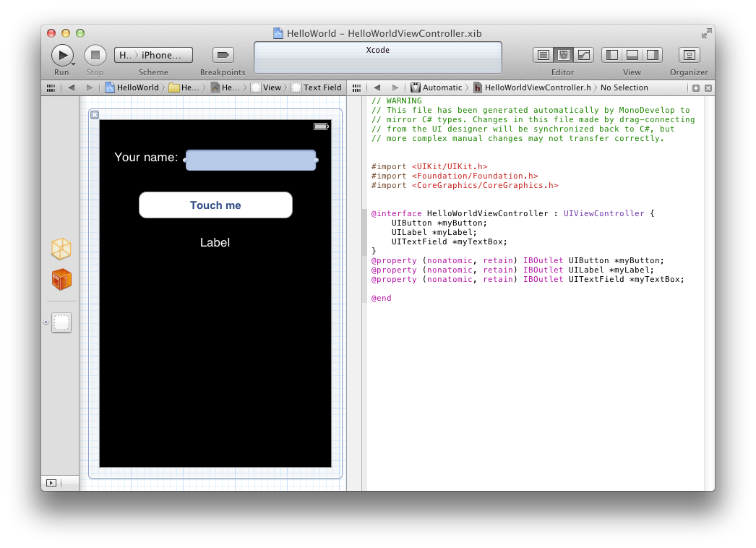Screen dimensions: 756x548
Task: Open the Scheme selector dropdown
Action: point(153,55)
